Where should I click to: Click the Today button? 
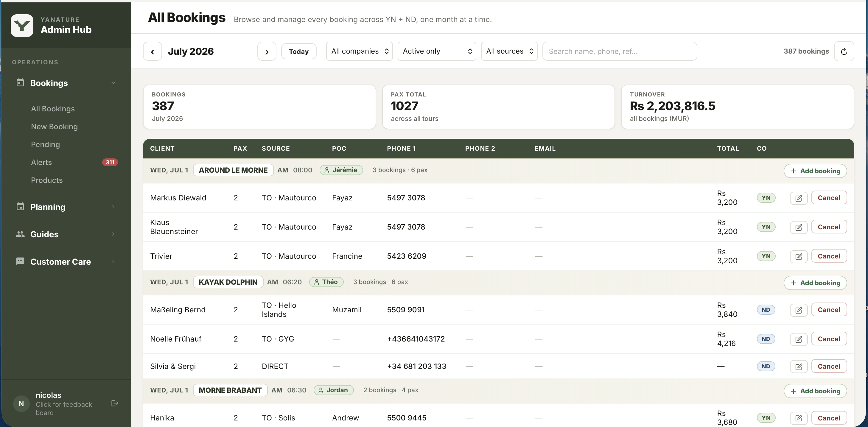(x=298, y=51)
